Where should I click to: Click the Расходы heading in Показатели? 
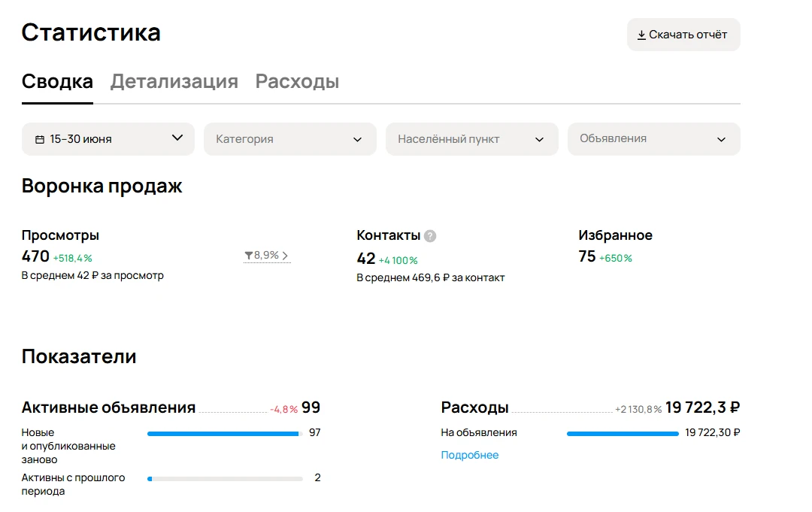tap(475, 407)
